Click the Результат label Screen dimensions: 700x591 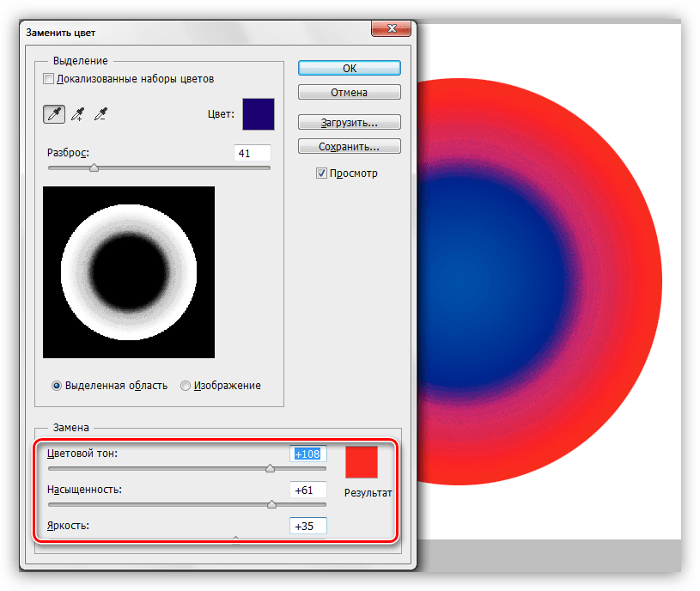[368, 493]
